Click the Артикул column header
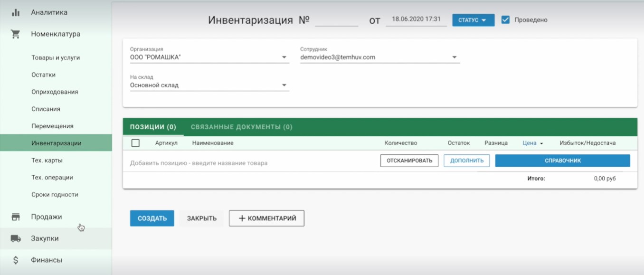The image size is (644, 275). click(166, 143)
